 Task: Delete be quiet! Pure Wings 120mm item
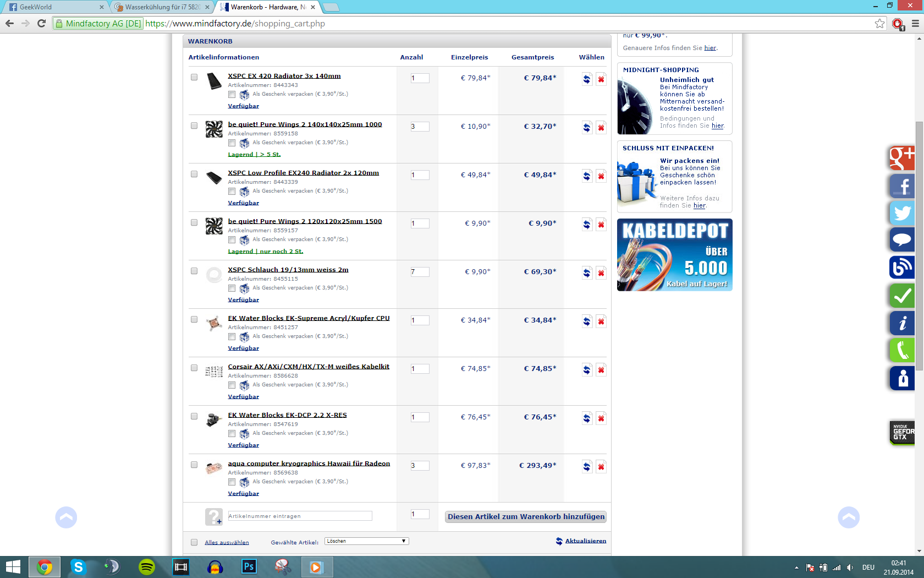coord(601,224)
